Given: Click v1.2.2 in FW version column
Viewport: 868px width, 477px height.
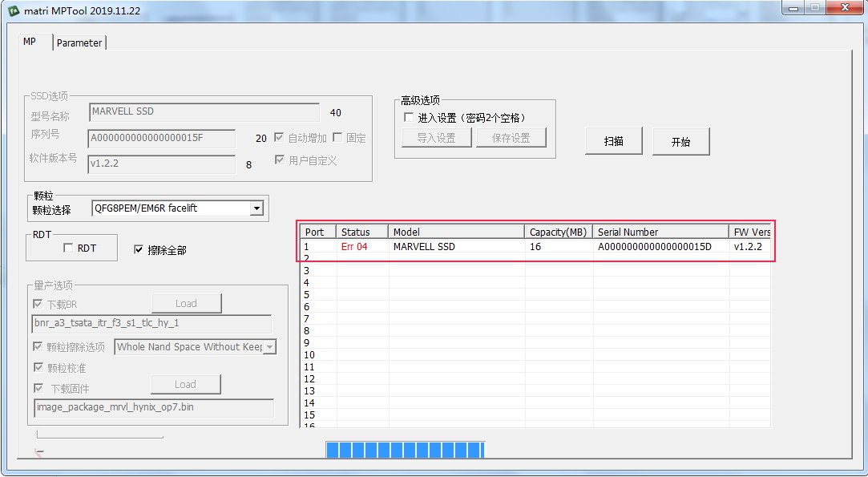Looking at the screenshot, I should tap(748, 247).
